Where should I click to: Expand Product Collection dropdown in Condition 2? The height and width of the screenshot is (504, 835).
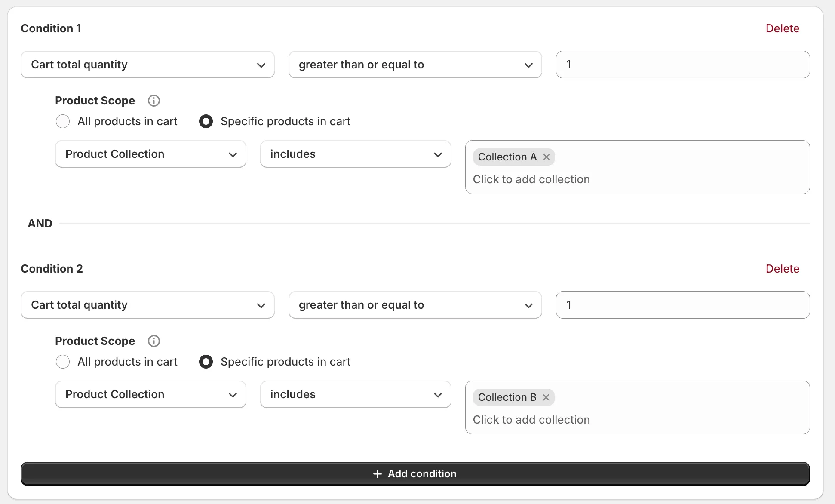tap(150, 394)
